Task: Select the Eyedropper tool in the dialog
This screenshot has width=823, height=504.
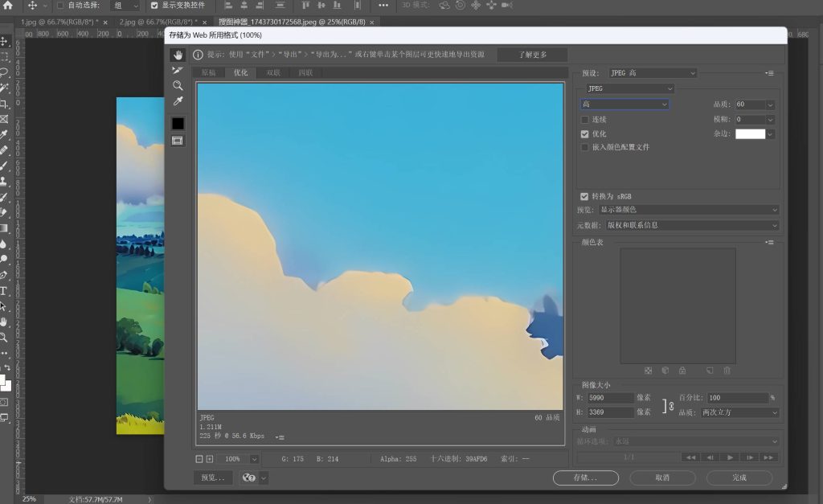Action: 178,100
